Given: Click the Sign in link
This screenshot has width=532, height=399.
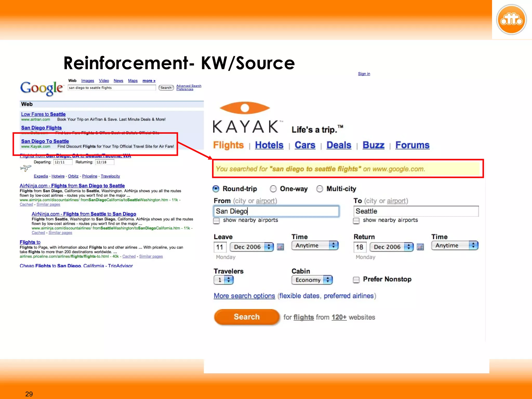Looking at the screenshot, I should click(x=364, y=74).
